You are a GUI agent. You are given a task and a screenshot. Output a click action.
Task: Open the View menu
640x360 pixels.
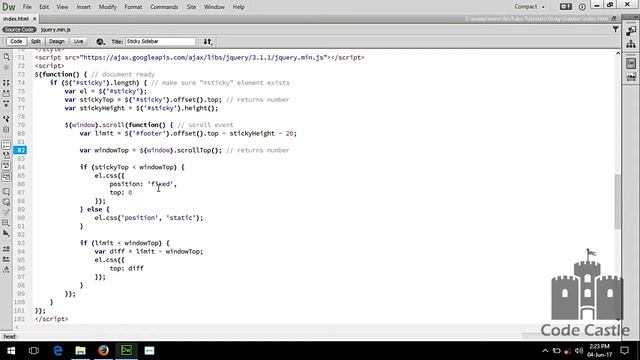(x=62, y=7)
